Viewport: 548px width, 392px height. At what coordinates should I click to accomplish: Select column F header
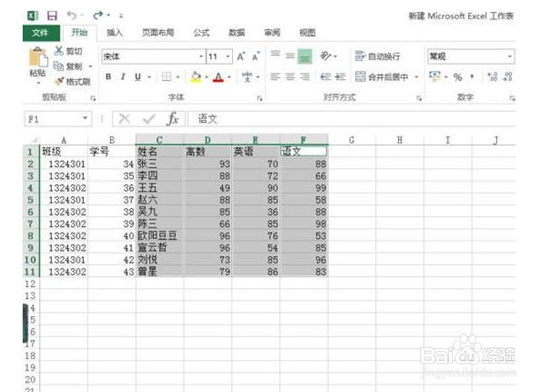pos(304,140)
